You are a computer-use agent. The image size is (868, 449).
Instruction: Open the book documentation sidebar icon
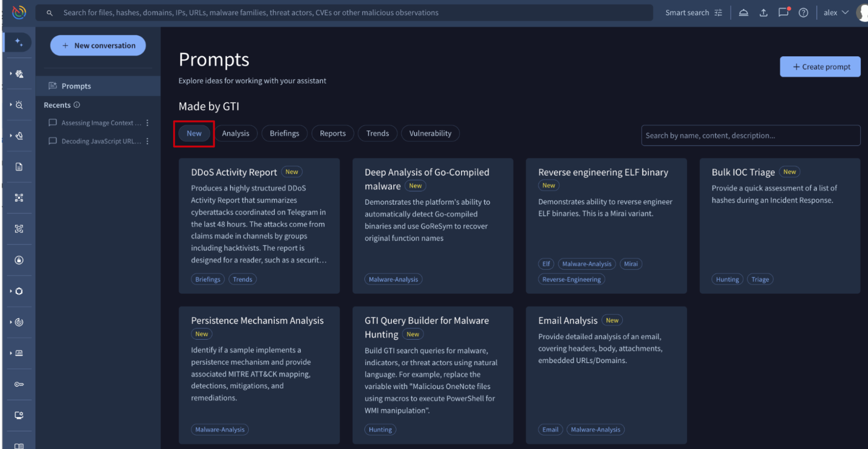19,446
